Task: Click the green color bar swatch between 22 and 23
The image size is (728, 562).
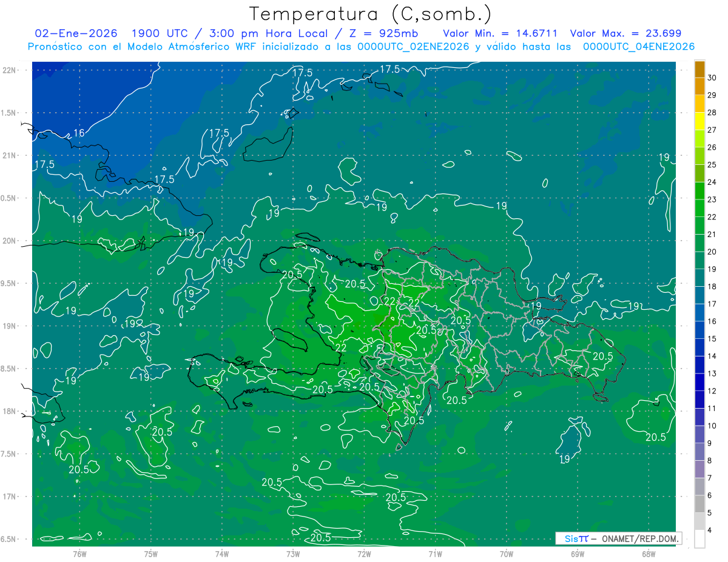Action: pos(699,208)
